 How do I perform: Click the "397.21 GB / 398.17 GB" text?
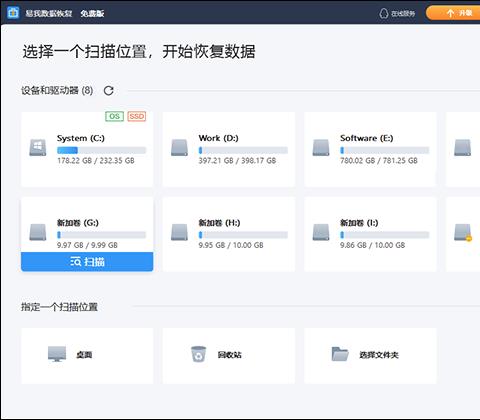coord(237,161)
